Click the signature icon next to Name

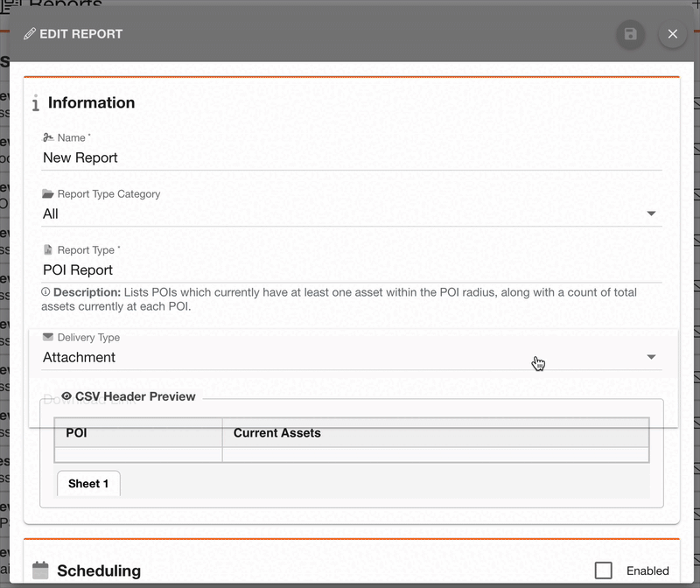coord(48,137)
